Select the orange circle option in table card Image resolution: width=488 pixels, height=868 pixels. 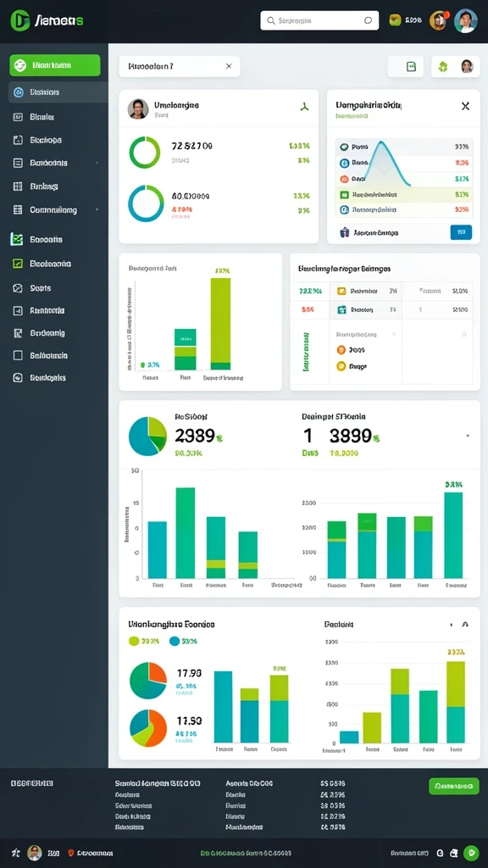[341, 350]
